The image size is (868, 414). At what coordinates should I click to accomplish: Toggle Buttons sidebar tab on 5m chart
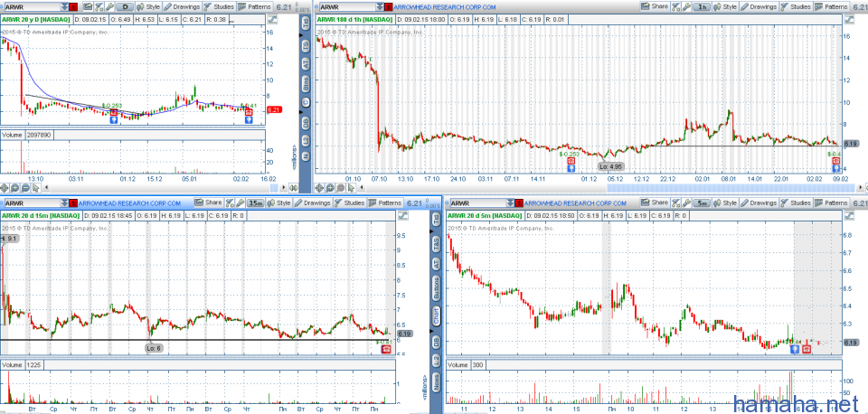[x=436, y=289]
